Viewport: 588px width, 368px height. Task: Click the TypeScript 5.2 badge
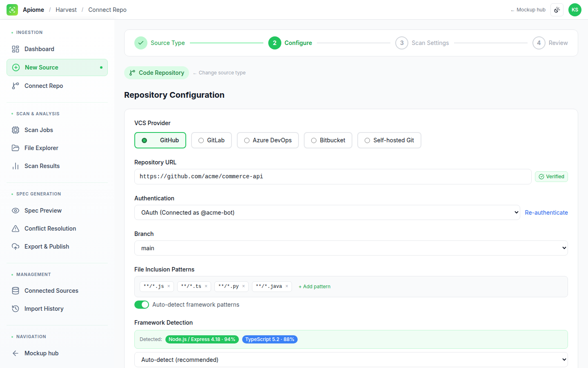click(270, 339)
